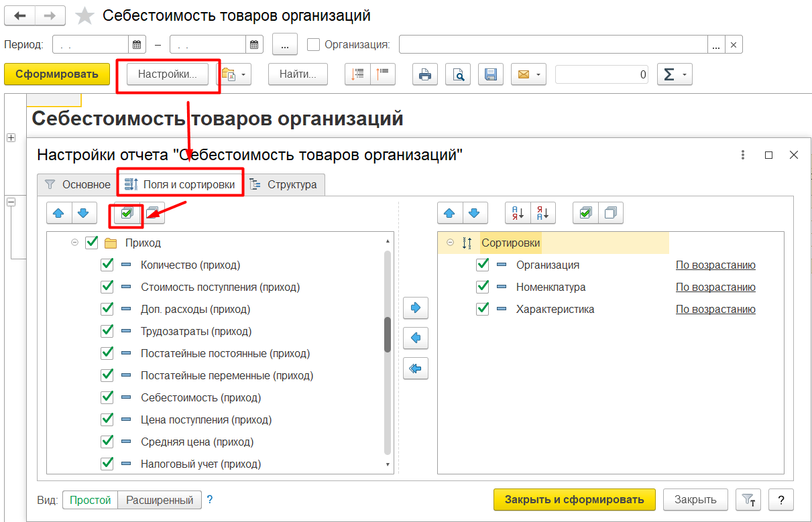Select the Цена поступления (приход) row

(x=215, y=420)
